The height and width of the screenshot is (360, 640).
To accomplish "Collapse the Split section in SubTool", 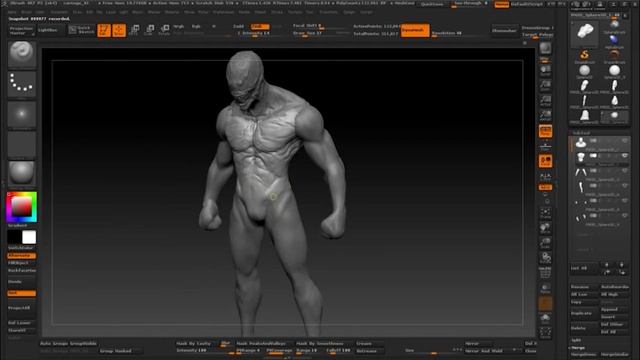I will pos(576,340).
